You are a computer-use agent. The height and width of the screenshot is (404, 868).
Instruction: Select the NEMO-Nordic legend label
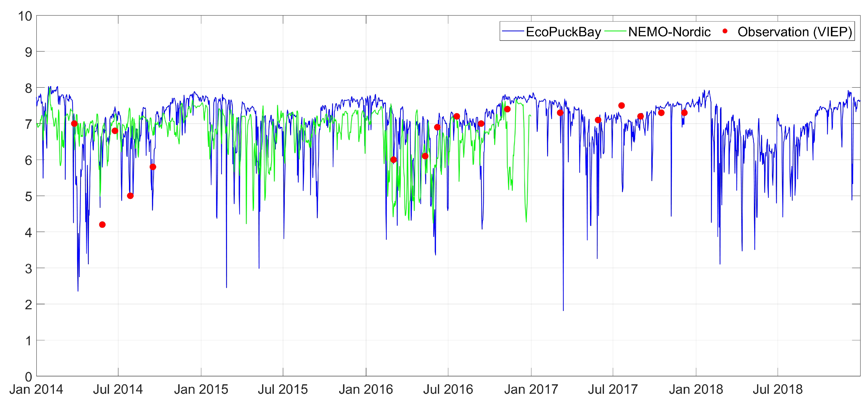point(669,32)
